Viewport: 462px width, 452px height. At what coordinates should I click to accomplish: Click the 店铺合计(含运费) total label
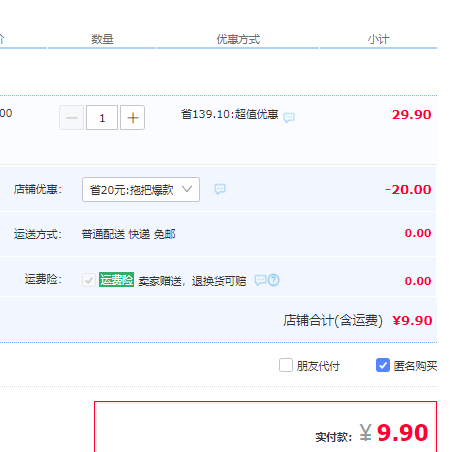(x=333, y=320)
